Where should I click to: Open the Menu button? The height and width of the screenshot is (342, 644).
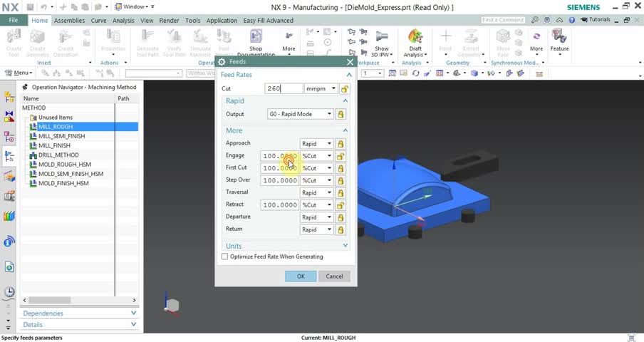[19, 73]
